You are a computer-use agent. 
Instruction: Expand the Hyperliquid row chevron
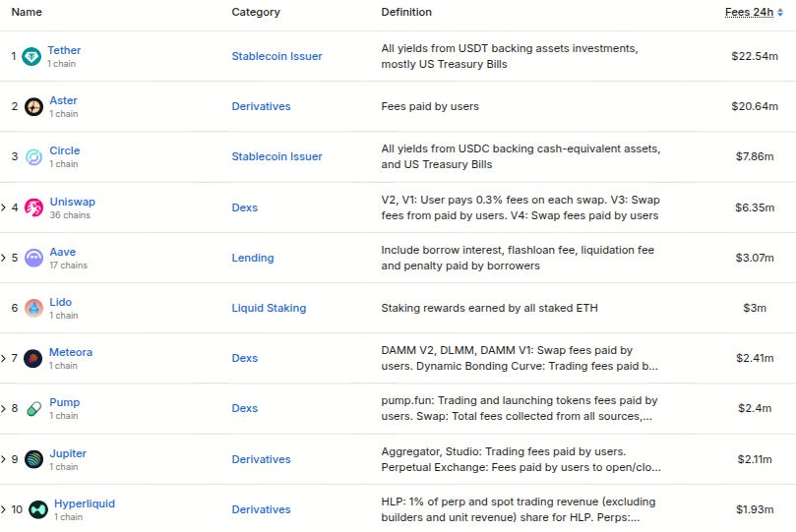click(x=4, y=509)
